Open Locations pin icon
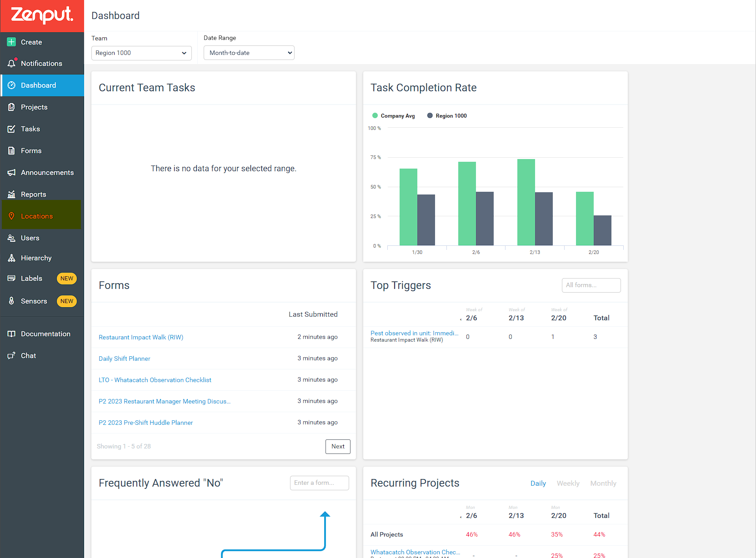The width and height of the screenshot is (756, 558). 11,216
